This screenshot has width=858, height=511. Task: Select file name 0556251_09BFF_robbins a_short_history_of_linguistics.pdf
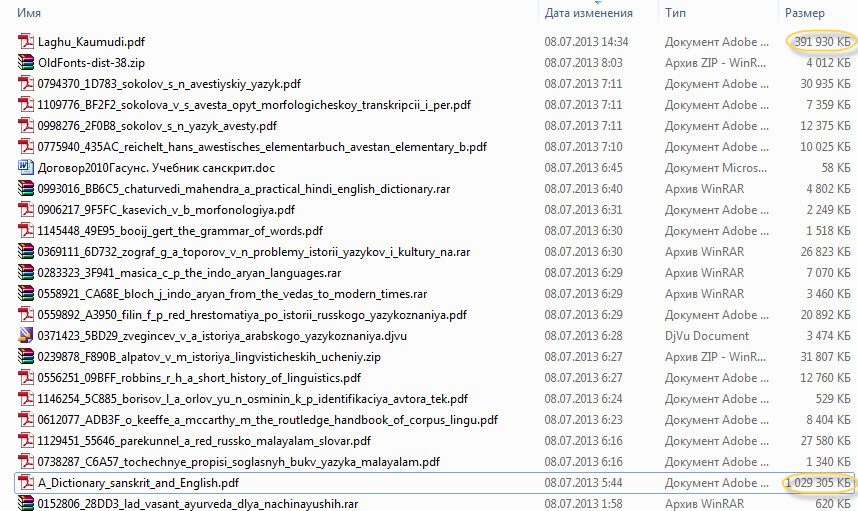point(199,378)
